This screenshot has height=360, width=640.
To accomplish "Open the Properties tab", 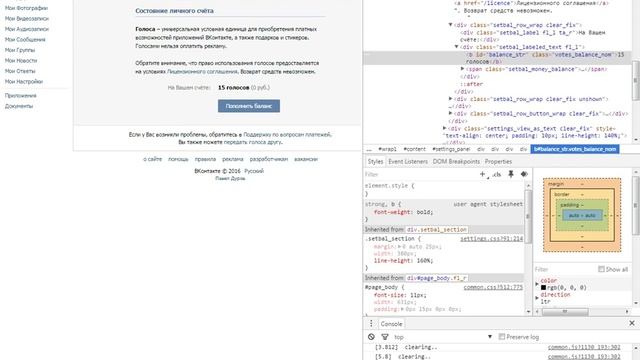I will tap(498, 161).
